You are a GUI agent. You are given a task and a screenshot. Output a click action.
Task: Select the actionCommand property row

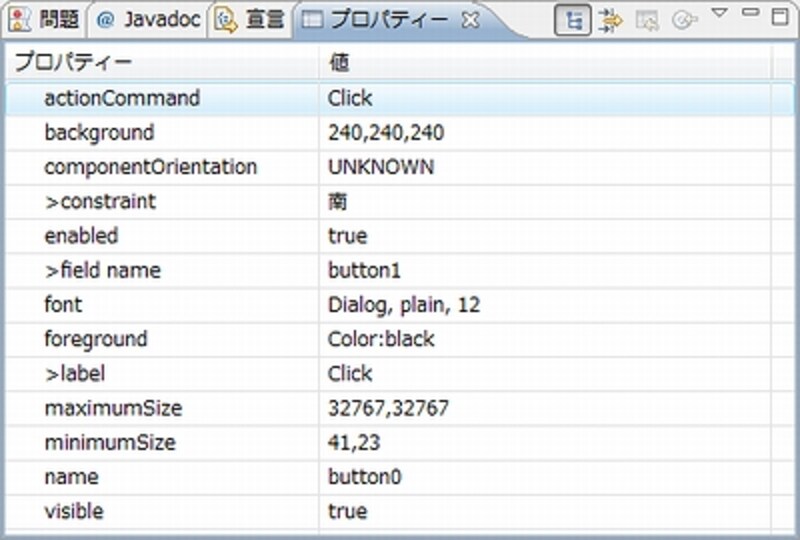[x=122, y=98]
